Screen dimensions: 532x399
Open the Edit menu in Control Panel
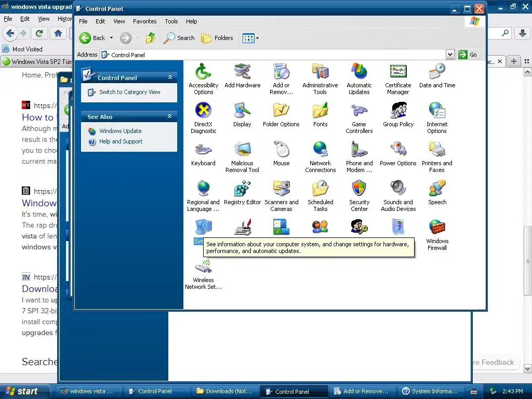[100, 21]
